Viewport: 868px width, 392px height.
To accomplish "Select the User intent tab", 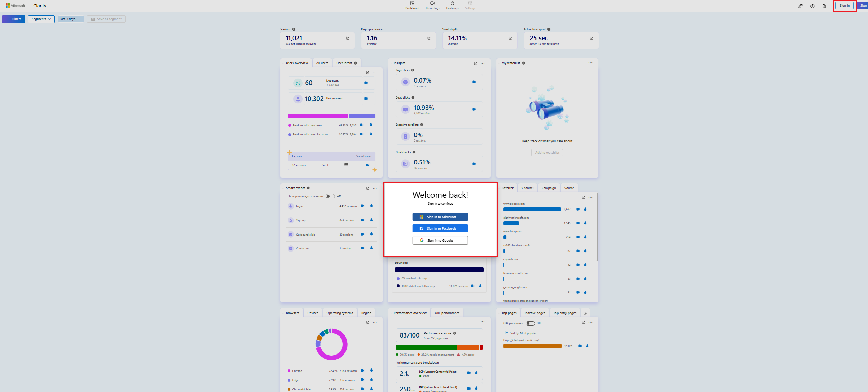I will coord(347,63).
